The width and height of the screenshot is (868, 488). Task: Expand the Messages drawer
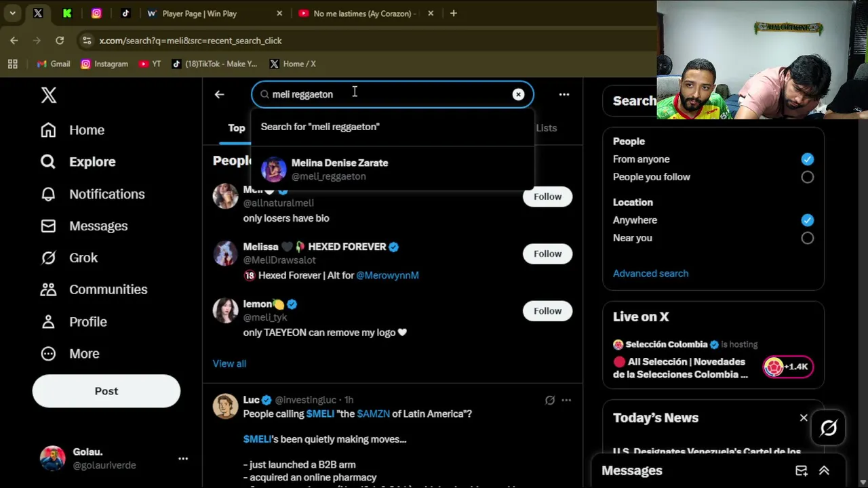(824, 471)
